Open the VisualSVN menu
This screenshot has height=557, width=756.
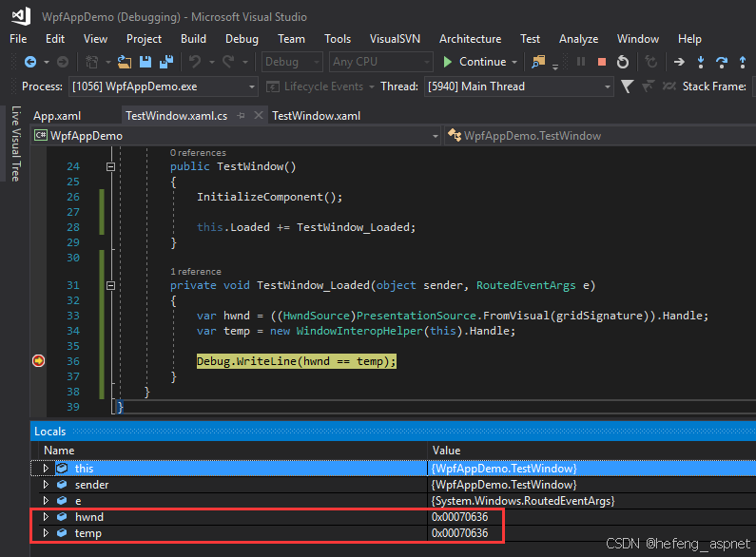click(x=395, y=39)
